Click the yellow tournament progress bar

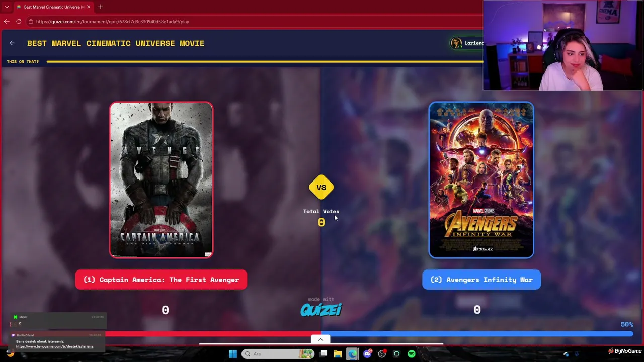265,62
